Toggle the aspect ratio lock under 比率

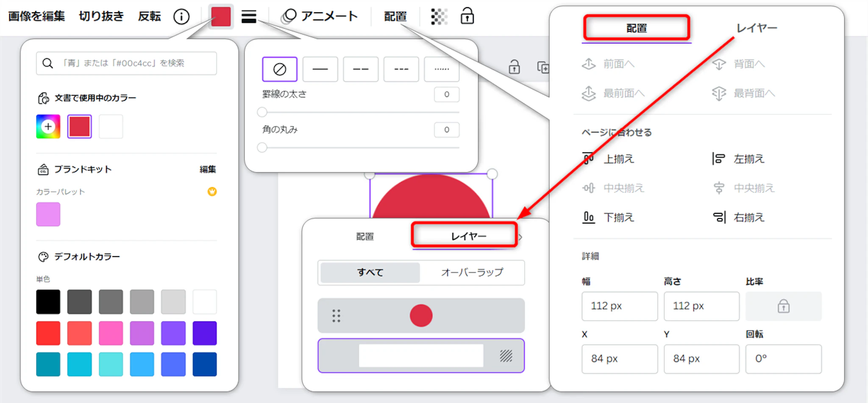tap(783, 306)
